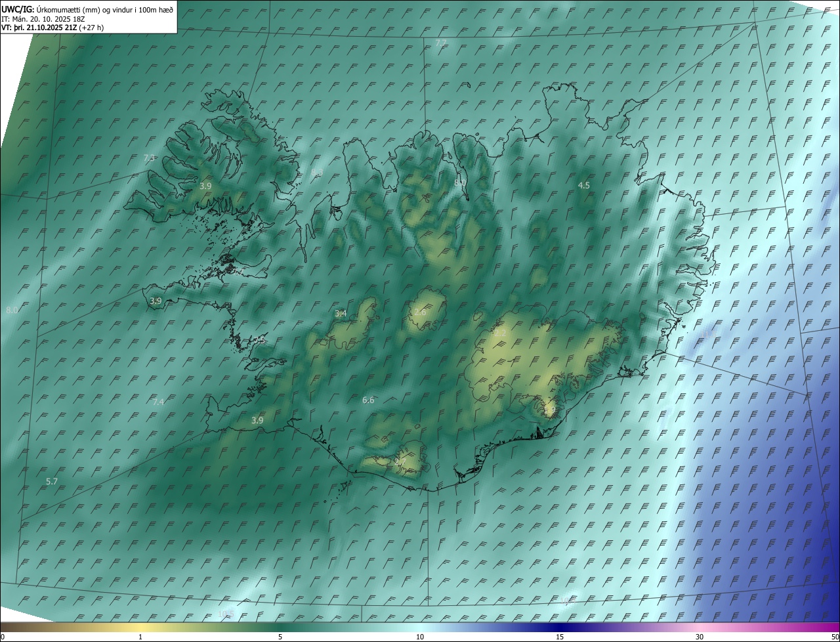The width and height of the screenshot is (840, 642).
Task: Click the pale yellow color above tick 1
Action: pos(140,628)
